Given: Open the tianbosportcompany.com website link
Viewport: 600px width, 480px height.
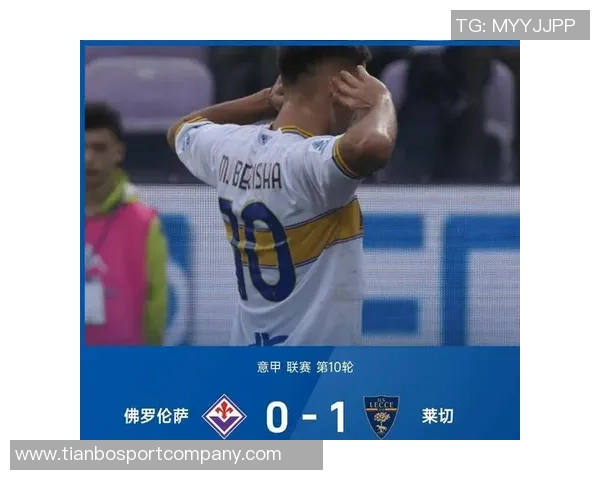Looking at the screenshot, I should point(148,455).
